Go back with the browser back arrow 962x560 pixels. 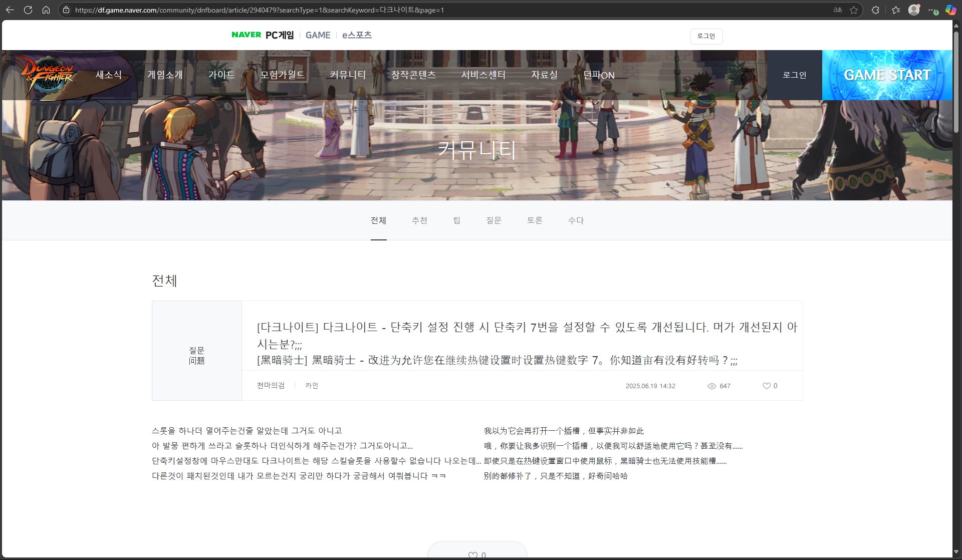point(10,10)
